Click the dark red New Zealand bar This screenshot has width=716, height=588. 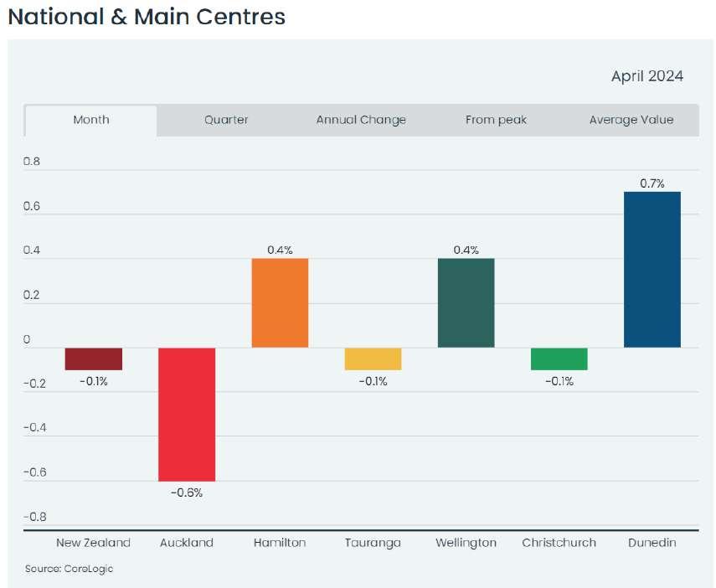click(x=94, y=358)
